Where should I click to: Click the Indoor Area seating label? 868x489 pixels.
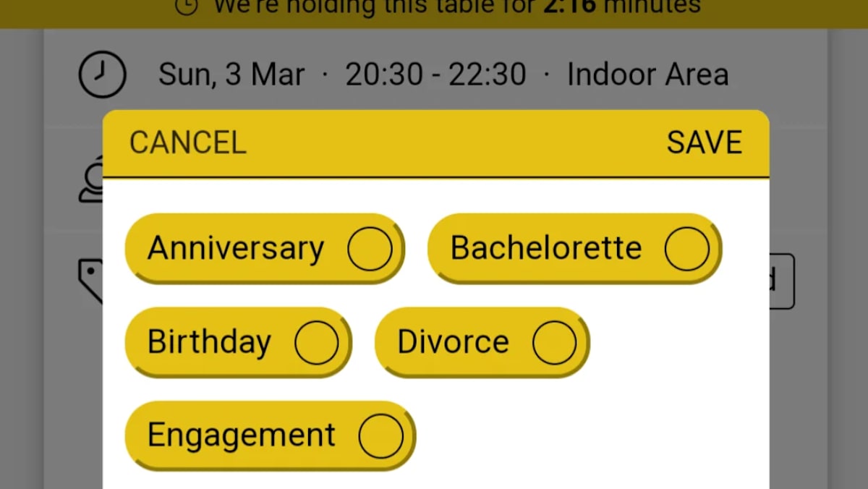click(x=647, y=75)
